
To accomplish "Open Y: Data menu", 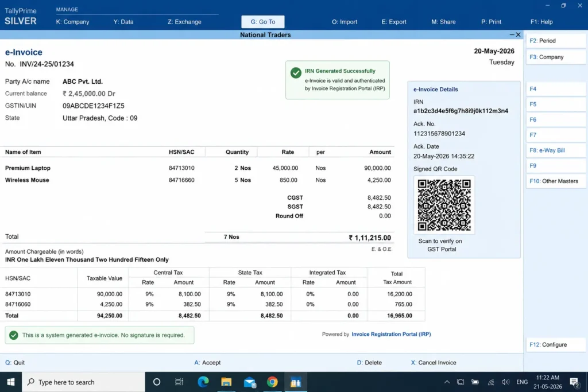I will 123,22.
